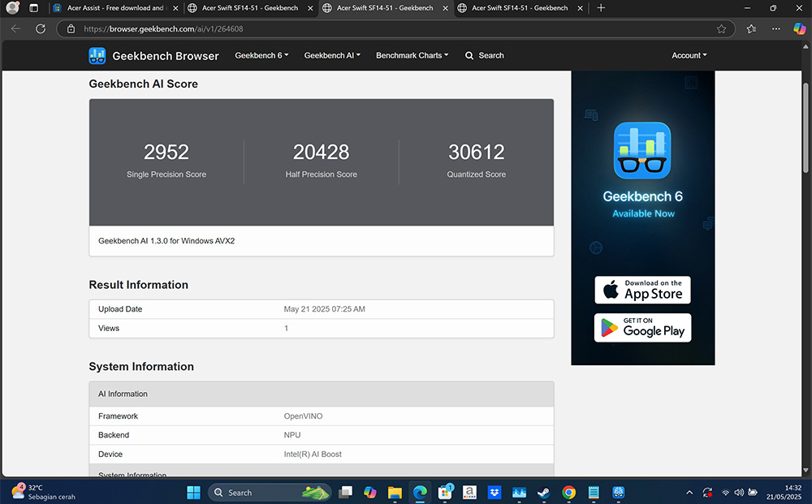Click the page vertical scrollbar thumb
Viewport: 812px width, 504px height.
tap(806, 127)
